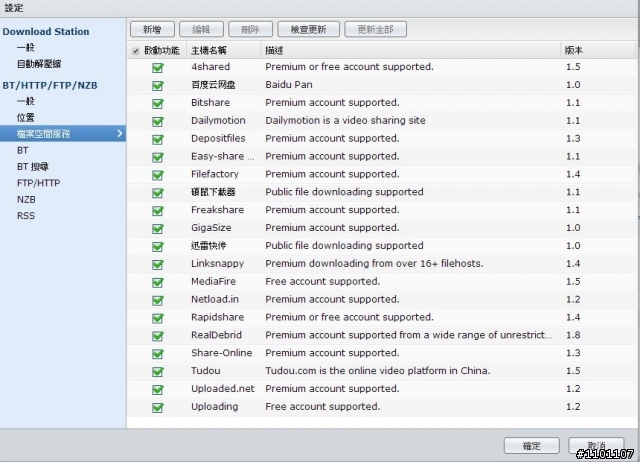Click the 編輯 button
Viewport: 640px width, 462px height.
pos(201,29)
